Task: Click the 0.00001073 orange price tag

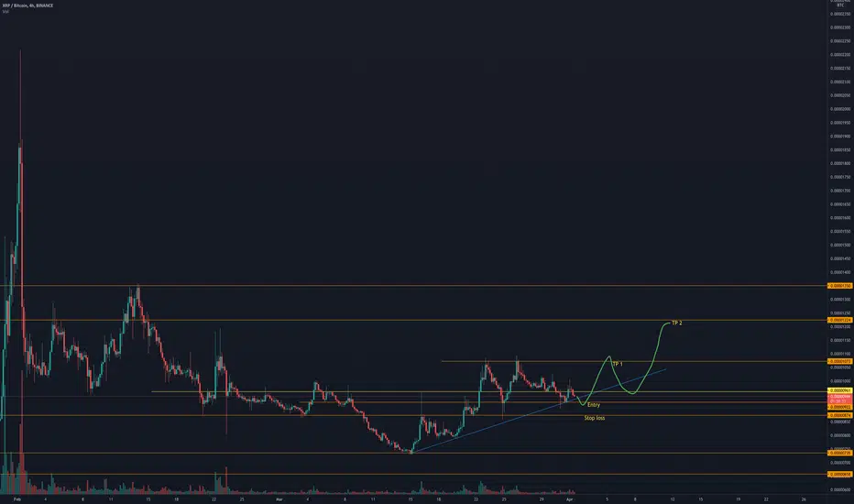Action: pyautogui.click(x=840, y=361)
